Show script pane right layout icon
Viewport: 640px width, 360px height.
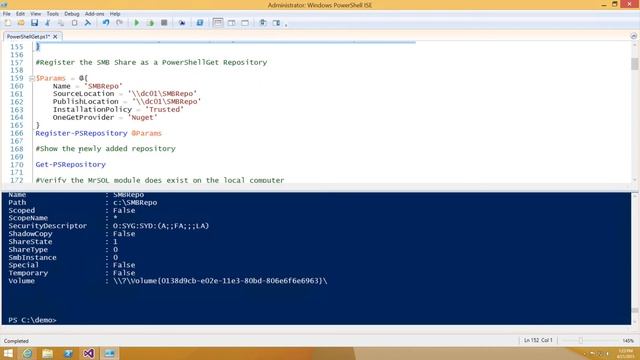[x=231, y=23]
